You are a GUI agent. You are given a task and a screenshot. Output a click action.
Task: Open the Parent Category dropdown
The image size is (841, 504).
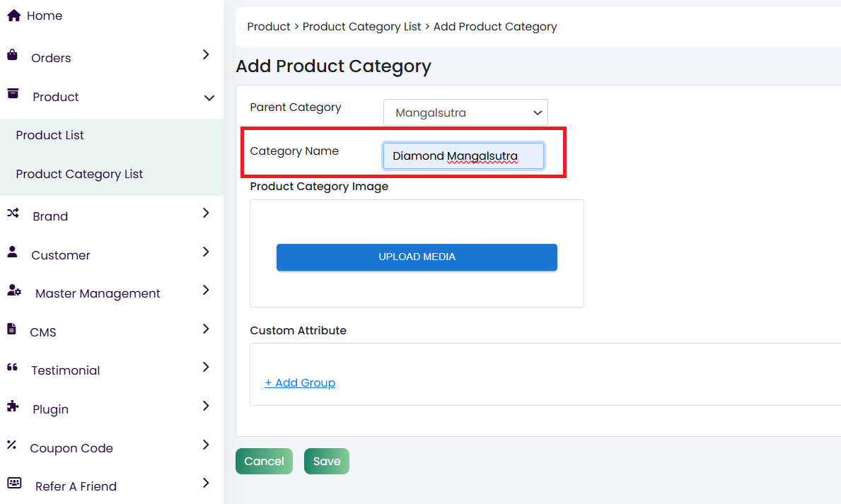(465, 113)
